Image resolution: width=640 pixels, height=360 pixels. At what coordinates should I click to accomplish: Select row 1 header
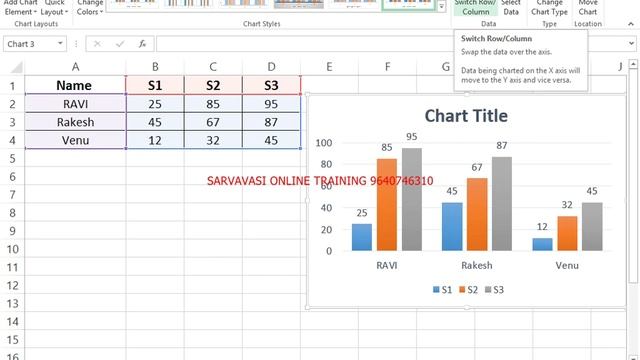(x=12, y=86)
